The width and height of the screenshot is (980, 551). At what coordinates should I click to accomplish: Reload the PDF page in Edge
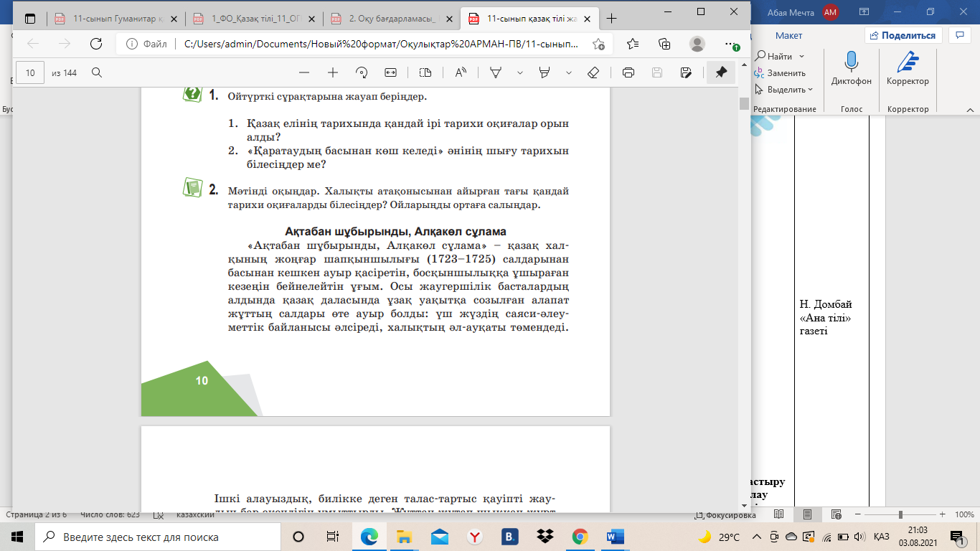(x=95, y=44)
